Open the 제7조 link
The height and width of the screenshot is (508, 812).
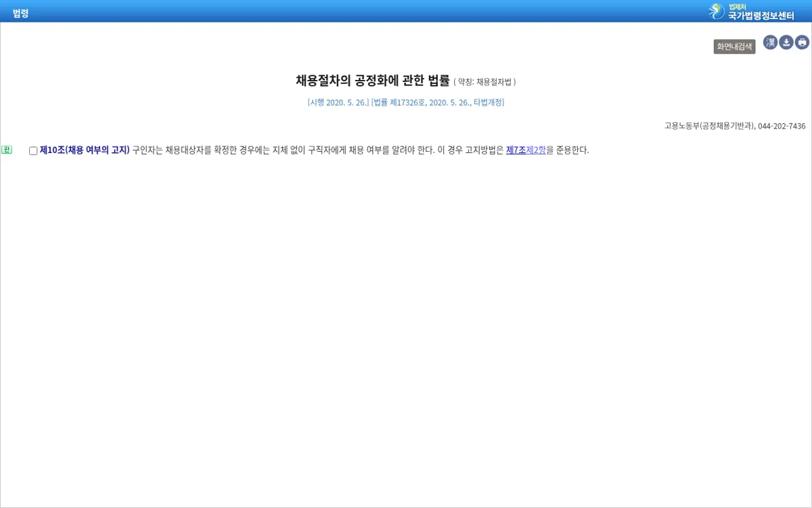[516, 150]
